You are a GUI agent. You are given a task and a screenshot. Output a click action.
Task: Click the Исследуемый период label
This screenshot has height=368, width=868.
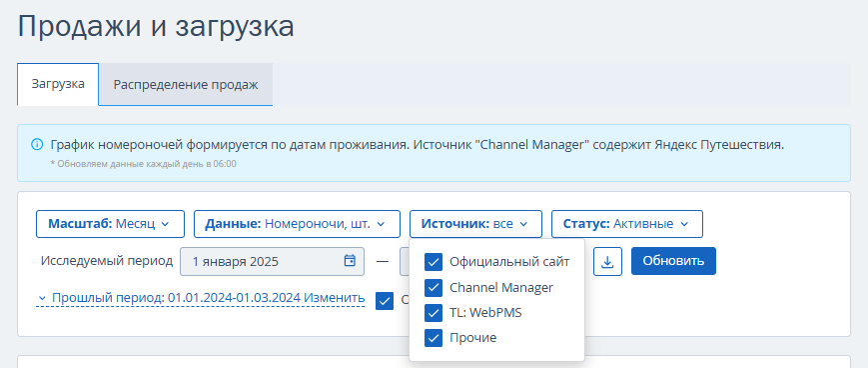107,261
